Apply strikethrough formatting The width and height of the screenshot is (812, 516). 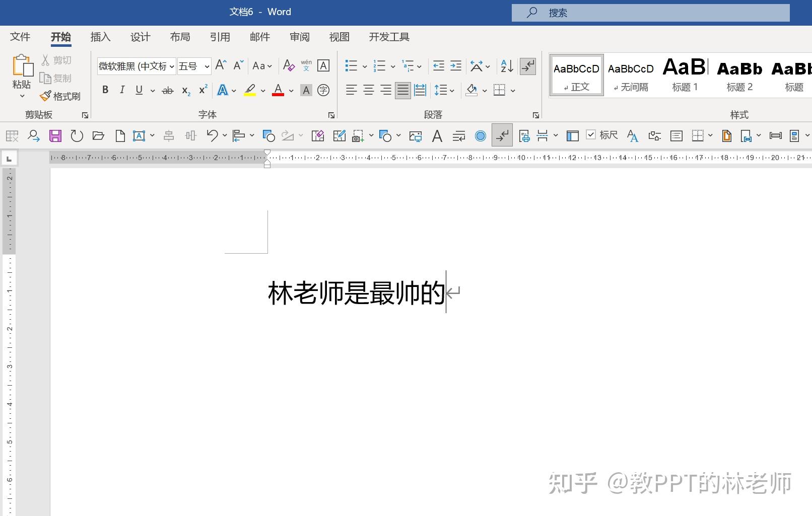click(168, 90)
